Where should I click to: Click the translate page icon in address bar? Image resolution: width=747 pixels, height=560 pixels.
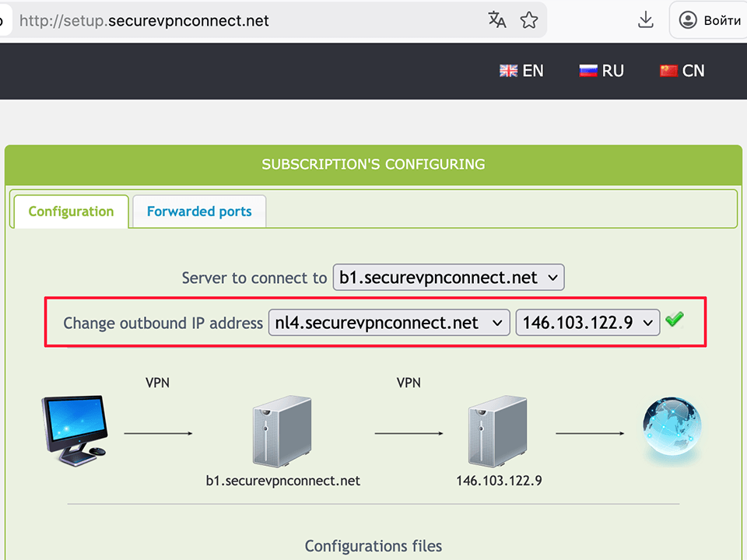[x=497, y=20]
